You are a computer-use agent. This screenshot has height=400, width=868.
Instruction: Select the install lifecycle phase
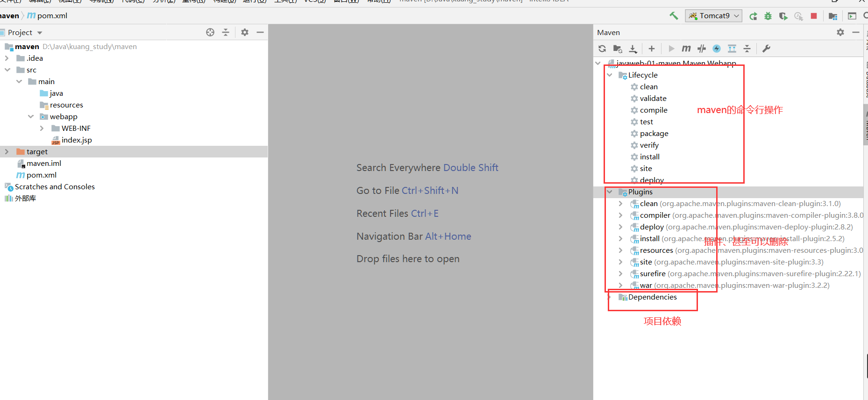(645, 157)
